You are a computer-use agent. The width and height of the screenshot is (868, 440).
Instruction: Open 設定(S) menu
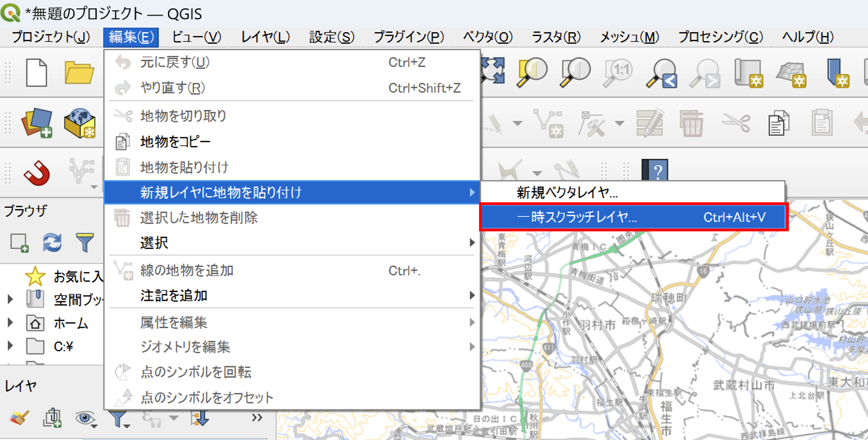pyautogui.click(x=332, y=37)
